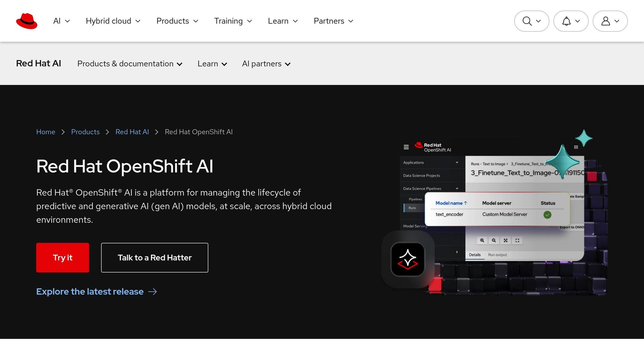The image size is (644, 362).
Task: Expand Products & documentation dropdown
Action: tap(130, 64)
